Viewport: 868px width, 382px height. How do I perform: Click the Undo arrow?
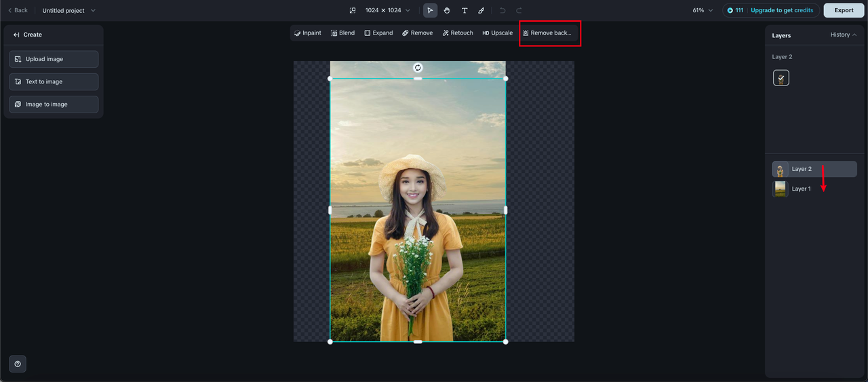pos(502,10)
